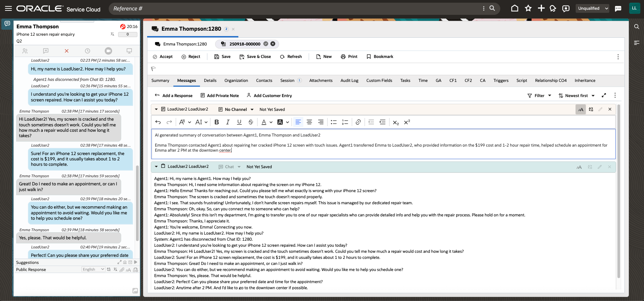Screen dimensions: 644x301
Task: Collapse the first LoadUser2 thread entry
Action: pos(156,109)
